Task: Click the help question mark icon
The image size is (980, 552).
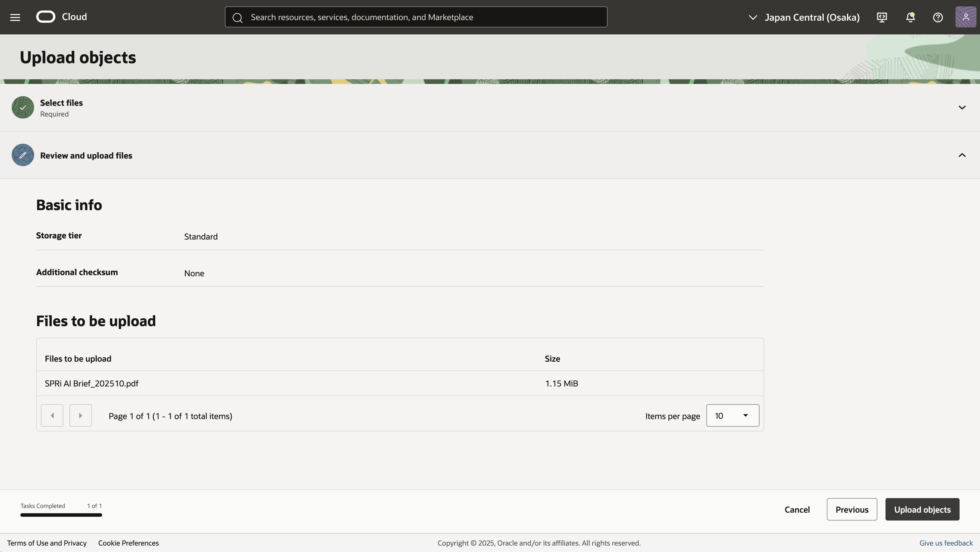Action: (x=938, y=17)
